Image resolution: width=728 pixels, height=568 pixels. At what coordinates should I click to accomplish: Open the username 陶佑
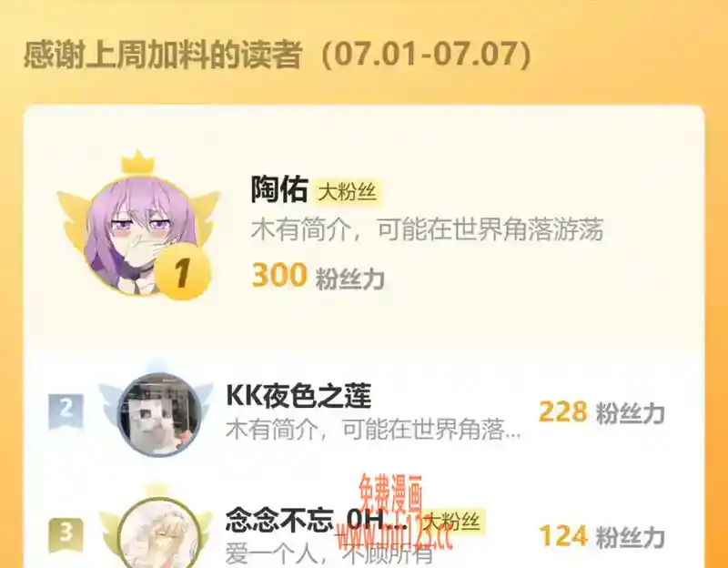click(279, 189)
